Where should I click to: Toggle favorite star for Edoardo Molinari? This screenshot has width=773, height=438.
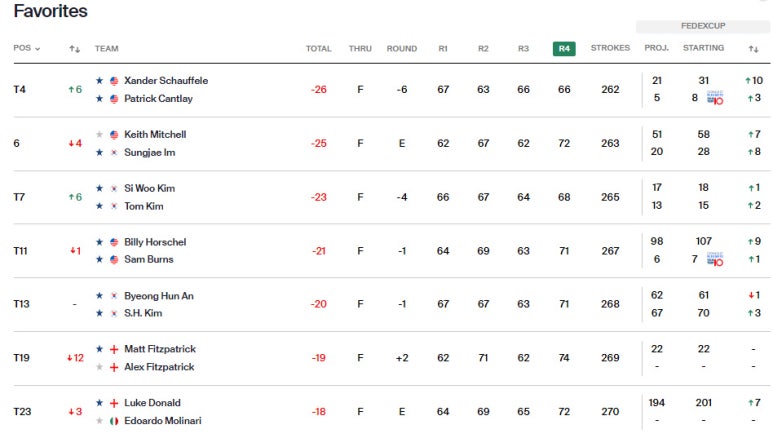(100, 421)
